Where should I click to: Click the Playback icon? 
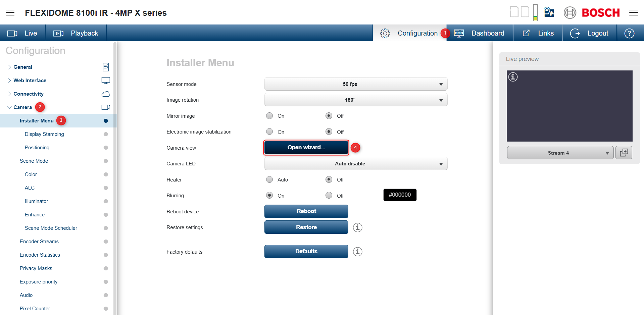58,33
